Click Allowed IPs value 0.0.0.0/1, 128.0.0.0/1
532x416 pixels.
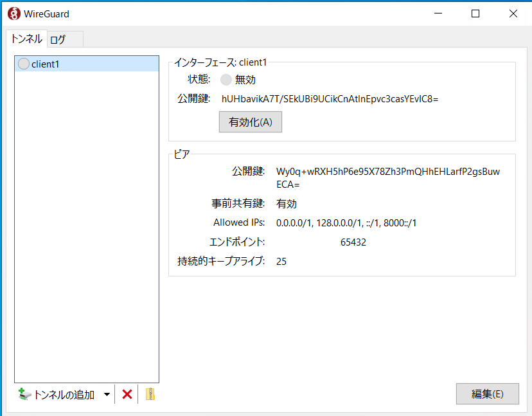pyautogui.click(x=346, y=222)
